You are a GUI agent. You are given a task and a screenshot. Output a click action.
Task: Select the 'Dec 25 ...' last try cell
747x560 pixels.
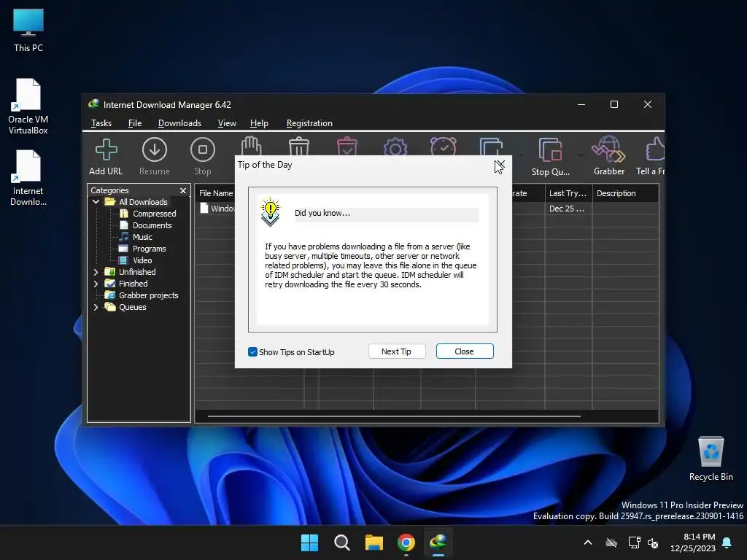pos(566,209)
